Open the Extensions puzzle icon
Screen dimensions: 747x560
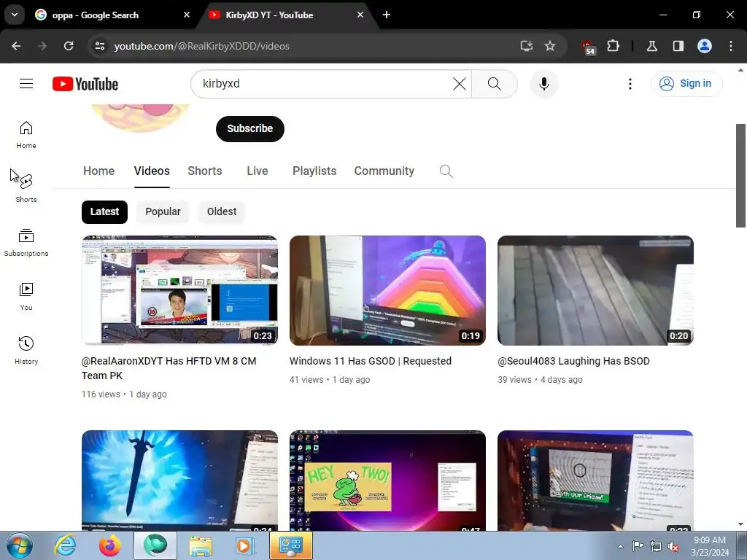tap(613, 46)
